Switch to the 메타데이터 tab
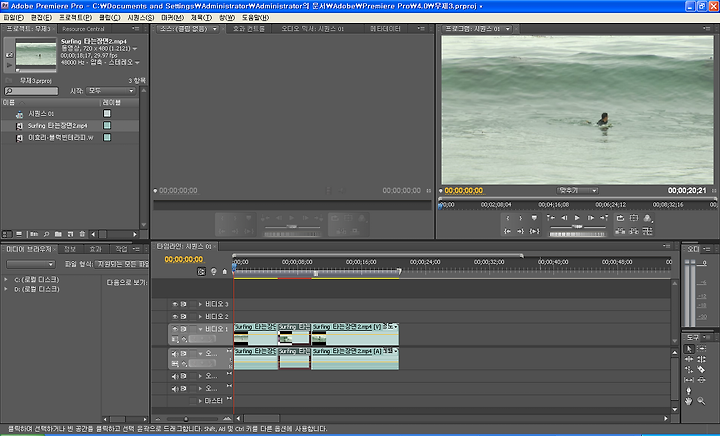This screenshot has width=720, height=436. coord(385,28)
